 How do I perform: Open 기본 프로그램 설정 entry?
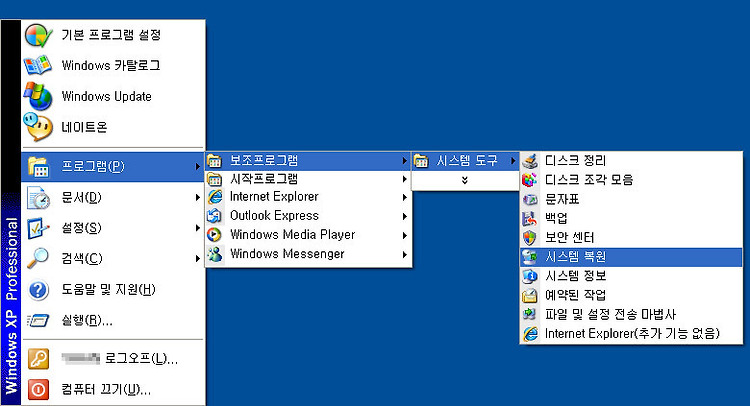(113, 35)
